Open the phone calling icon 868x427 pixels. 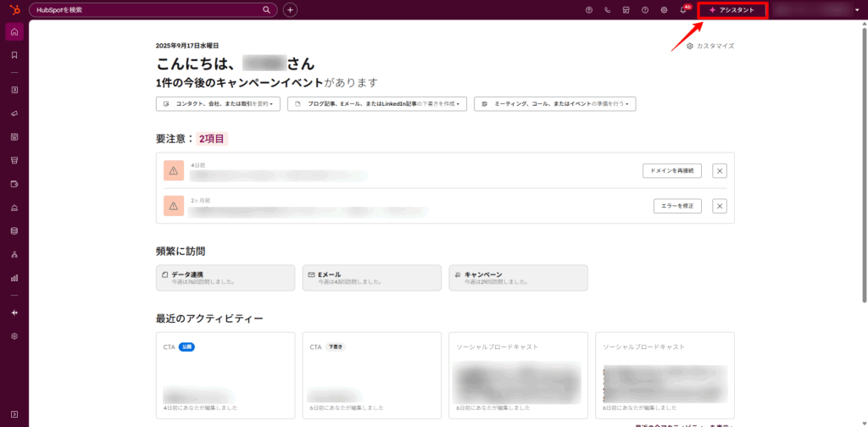(607, 10)
